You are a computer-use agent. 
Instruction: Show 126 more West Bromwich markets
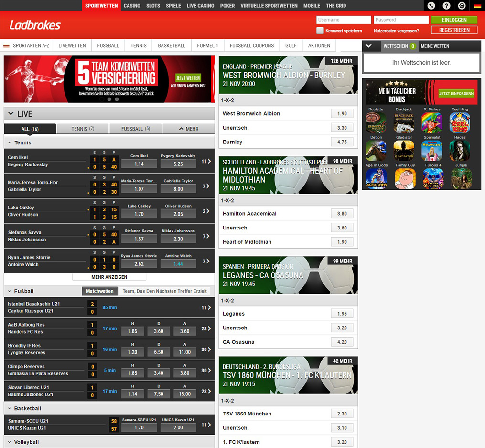(342, 61)
